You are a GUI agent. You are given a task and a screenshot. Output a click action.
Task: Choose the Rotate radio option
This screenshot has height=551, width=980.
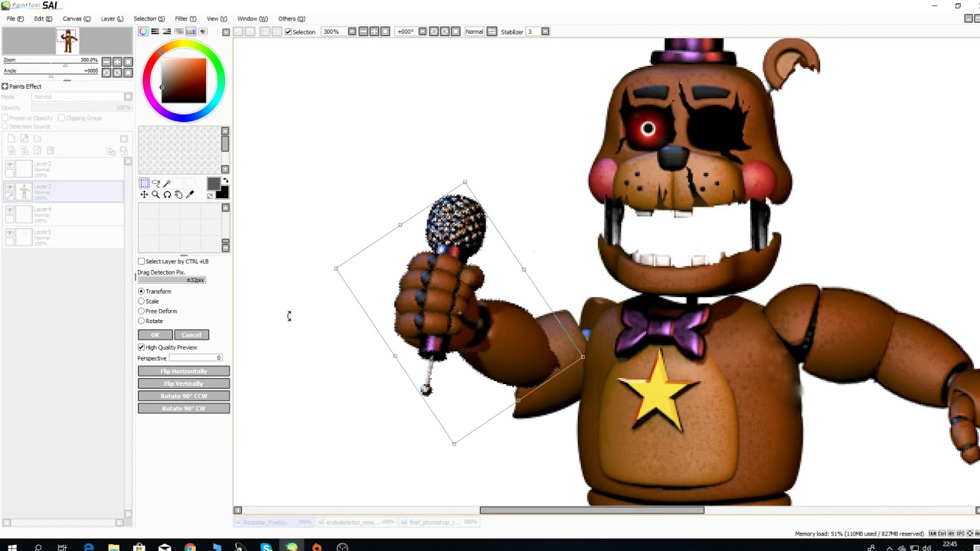[142, 321]
